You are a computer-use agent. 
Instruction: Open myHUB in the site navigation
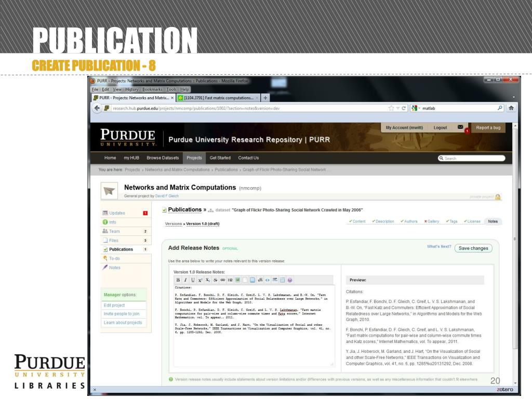[x=131, y=158]
